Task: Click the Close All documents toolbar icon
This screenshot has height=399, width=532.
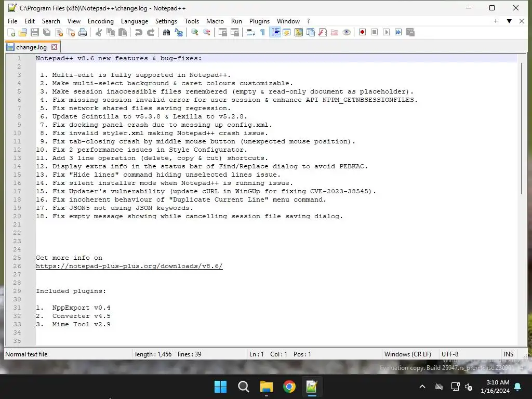Action: [71, 33]
